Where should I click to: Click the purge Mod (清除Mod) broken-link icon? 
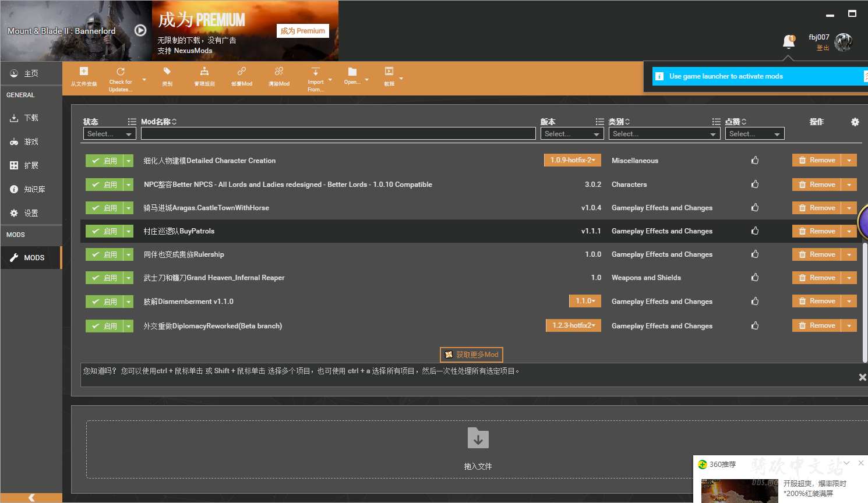279,71
